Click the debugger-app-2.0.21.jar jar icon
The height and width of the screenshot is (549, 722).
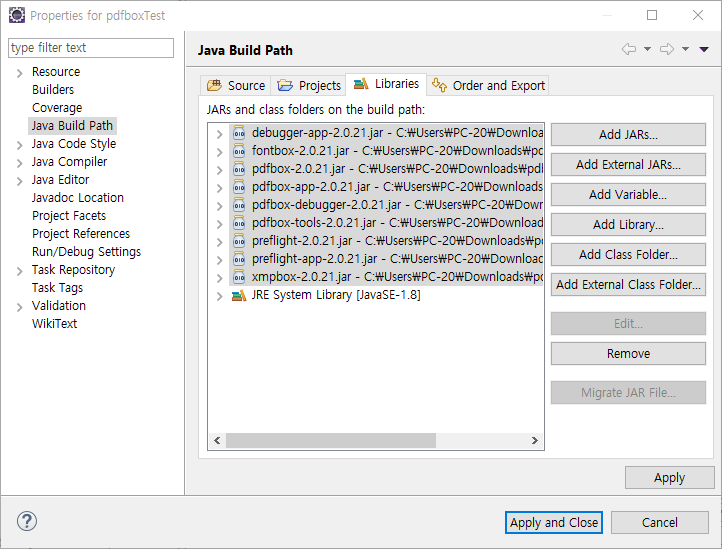click(x=239, y=133)
